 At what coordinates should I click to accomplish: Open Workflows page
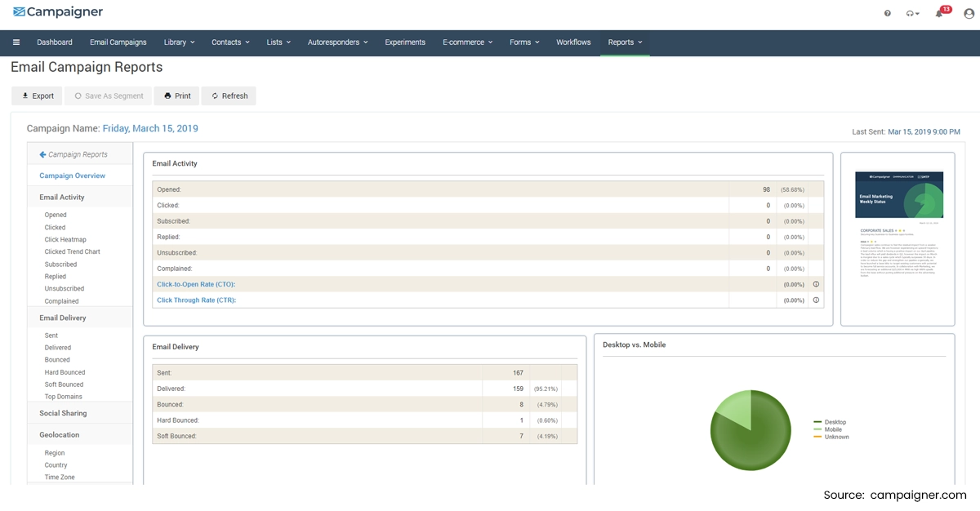(573, 42)
